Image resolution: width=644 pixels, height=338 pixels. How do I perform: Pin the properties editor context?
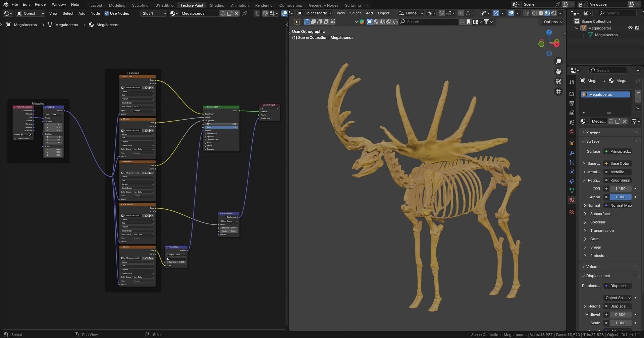(x=638, y=81)
